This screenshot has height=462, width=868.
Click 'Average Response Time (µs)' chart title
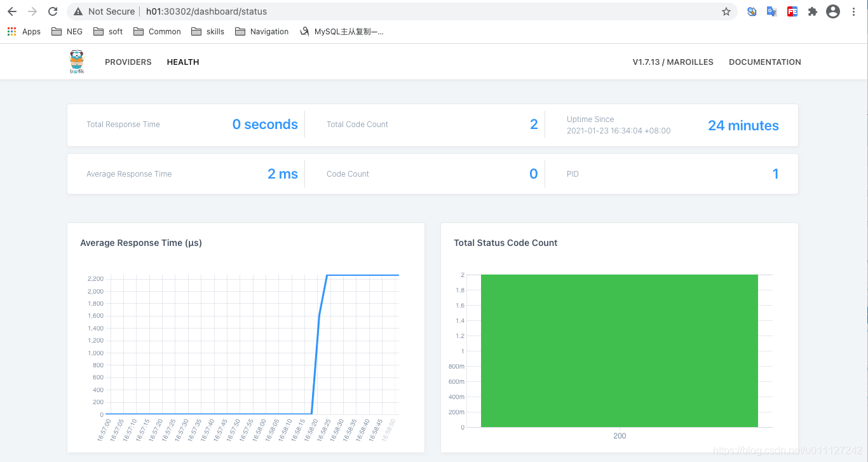tap(141, 243)
